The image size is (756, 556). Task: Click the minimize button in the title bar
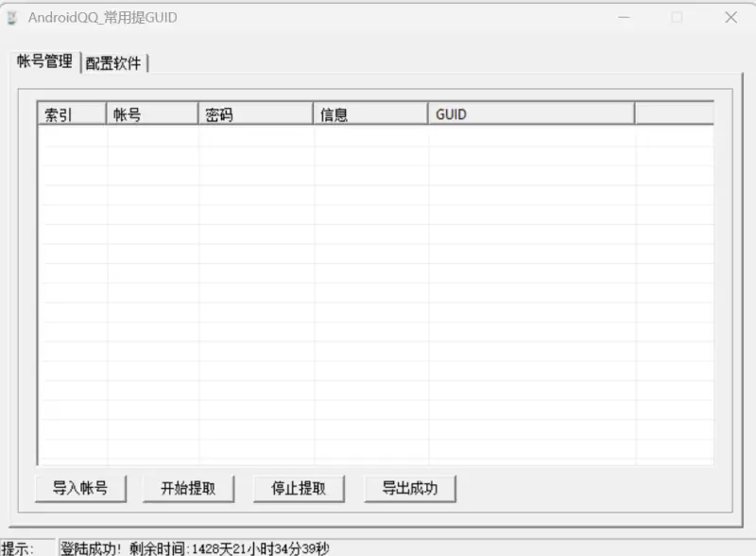pos(625,17)
